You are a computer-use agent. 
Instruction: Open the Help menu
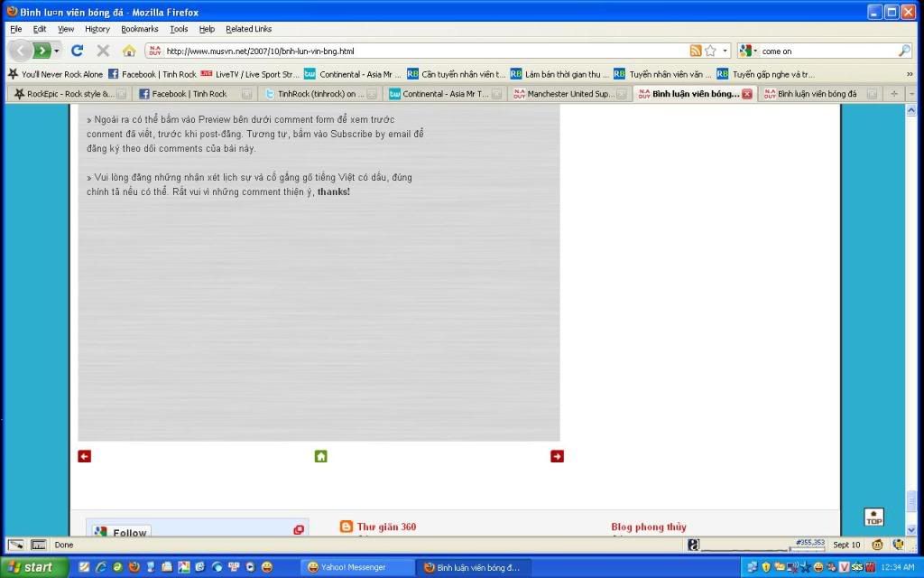[x=207, y=29]
